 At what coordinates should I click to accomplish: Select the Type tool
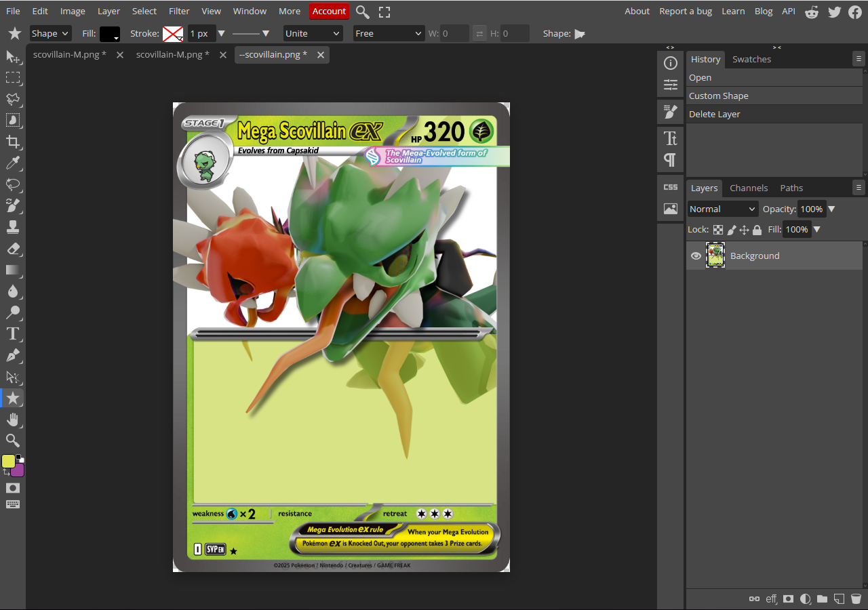[13, 333]
